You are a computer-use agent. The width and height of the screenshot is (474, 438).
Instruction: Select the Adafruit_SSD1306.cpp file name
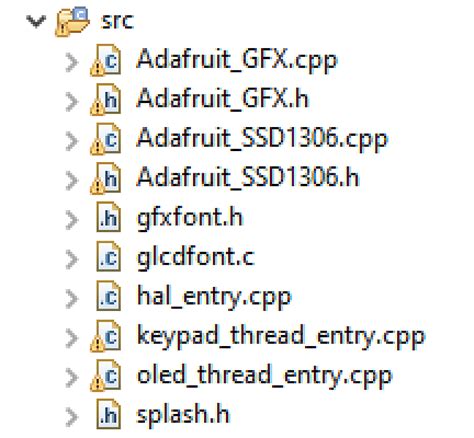coord(263,141)
